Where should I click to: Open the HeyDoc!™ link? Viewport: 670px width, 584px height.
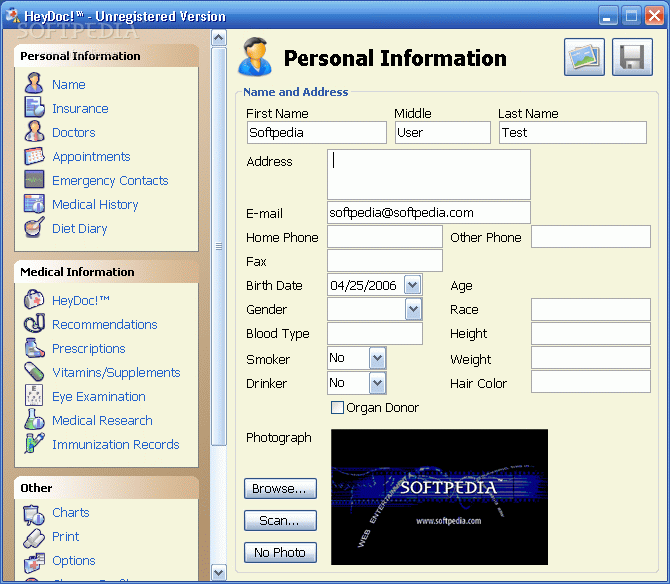point(81,300)
